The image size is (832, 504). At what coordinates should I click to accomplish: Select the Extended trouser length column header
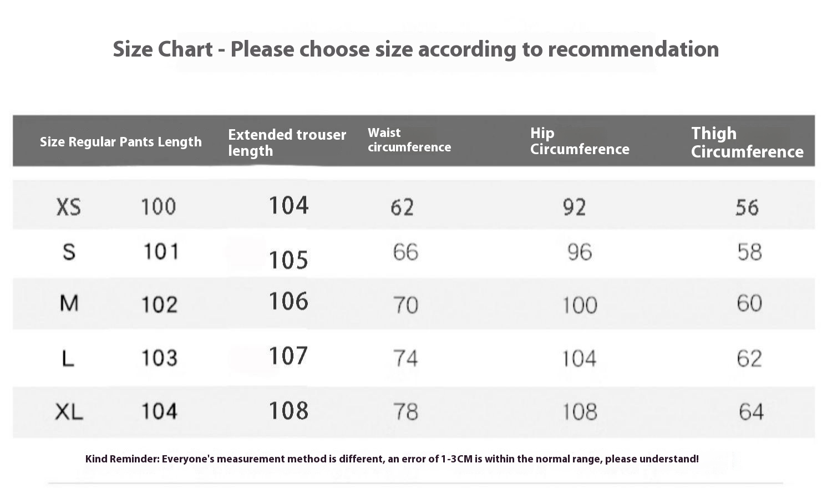[287, 142]
